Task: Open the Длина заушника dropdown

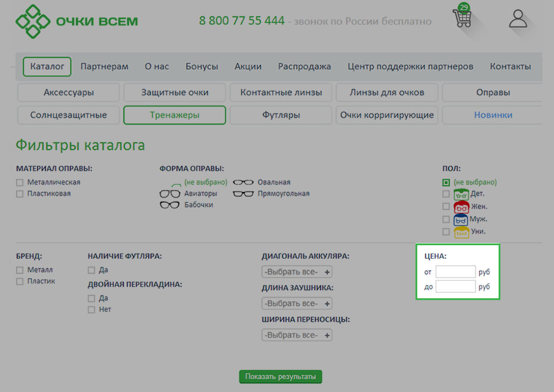Action: [297, 304]
